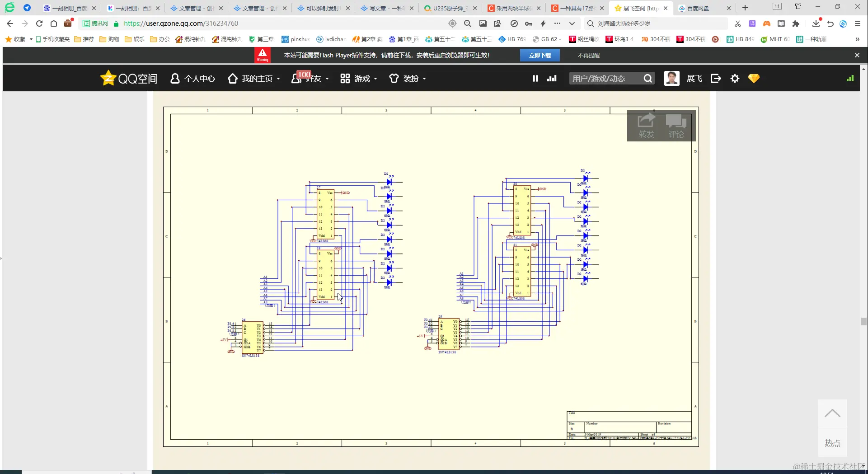Click the 不再提醒 link
The width and height of the screenshot is (868, 474).
589,55
